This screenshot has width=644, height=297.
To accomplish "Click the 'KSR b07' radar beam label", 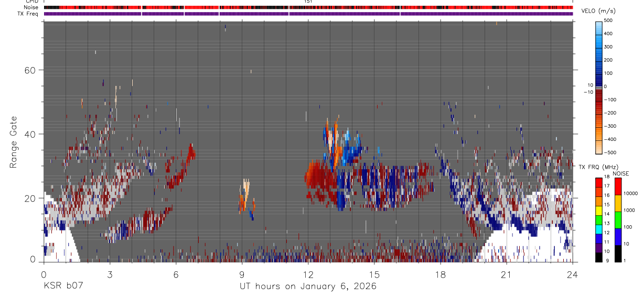I will 63,286.
